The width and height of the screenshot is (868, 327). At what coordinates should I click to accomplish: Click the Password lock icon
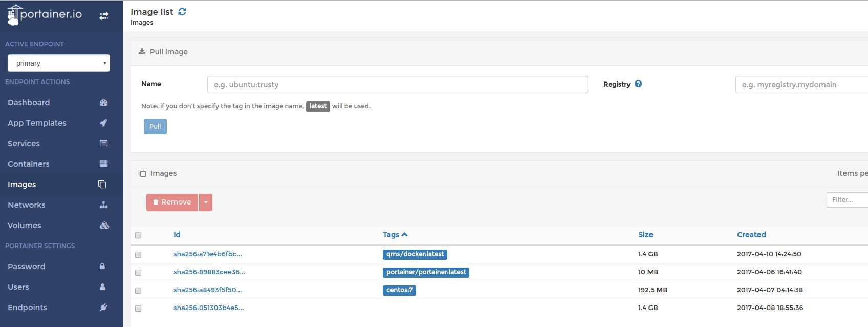coord(102,267)
